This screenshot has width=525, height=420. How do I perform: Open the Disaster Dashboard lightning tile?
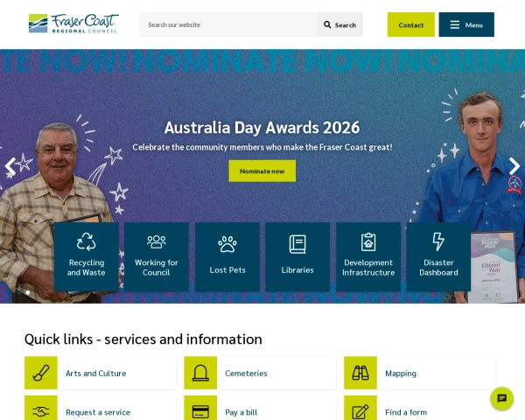click(x=438, y=255)
